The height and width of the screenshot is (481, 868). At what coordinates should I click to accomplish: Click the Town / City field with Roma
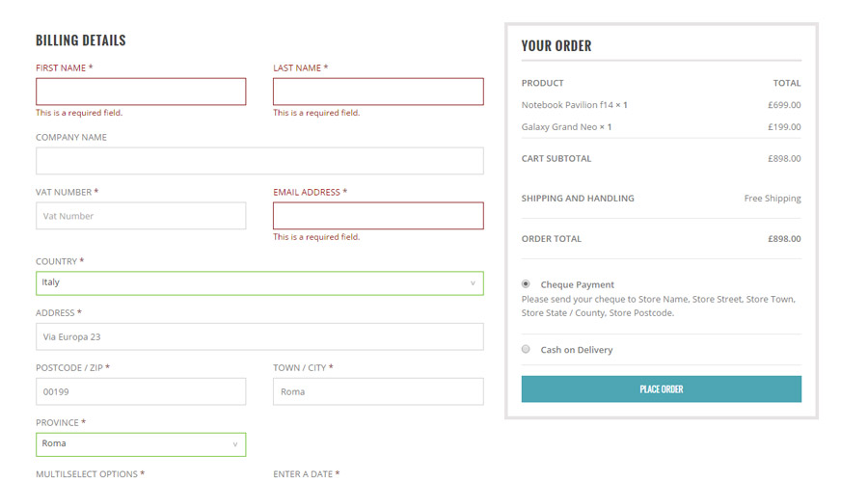(x=378, y=391)
